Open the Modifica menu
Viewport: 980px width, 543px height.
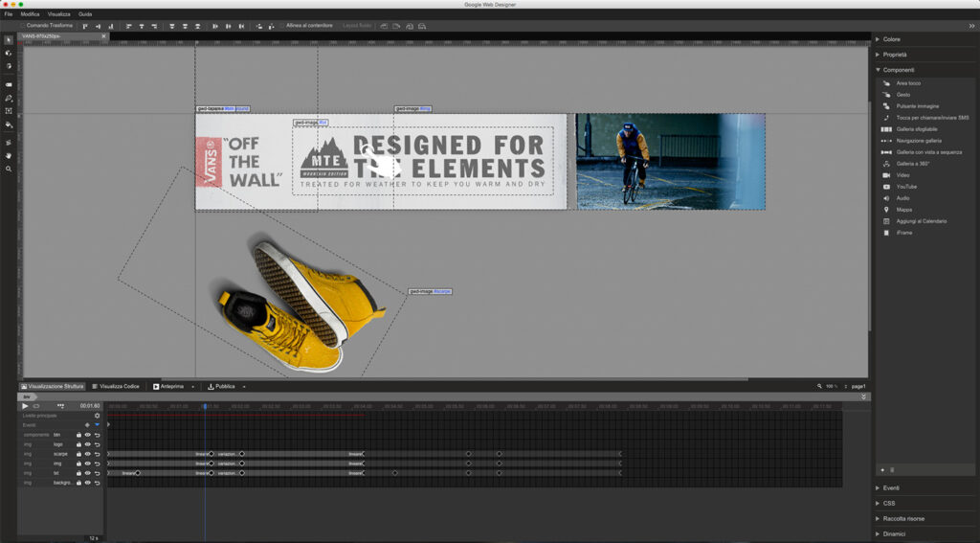[x=30, y=13]
